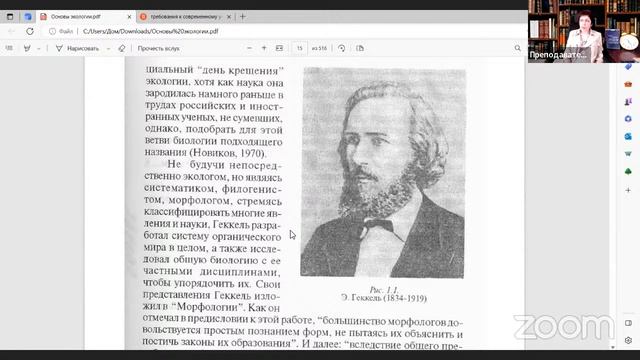Image resolution: width=640 pixels, height=360 pixels.
Task: Search within the PDF document
Action: (518, 48)
